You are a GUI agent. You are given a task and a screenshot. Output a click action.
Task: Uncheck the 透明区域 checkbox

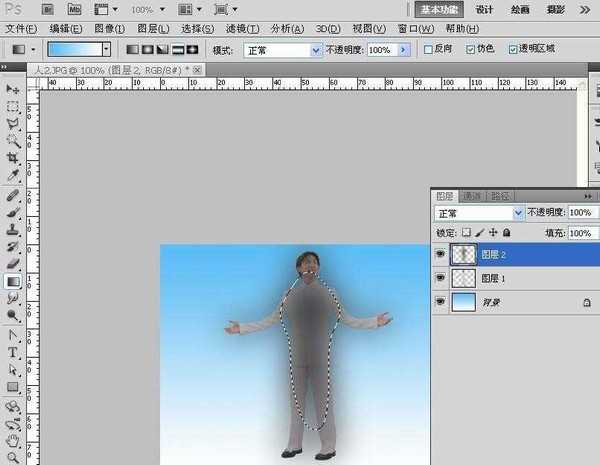(514, 49)
